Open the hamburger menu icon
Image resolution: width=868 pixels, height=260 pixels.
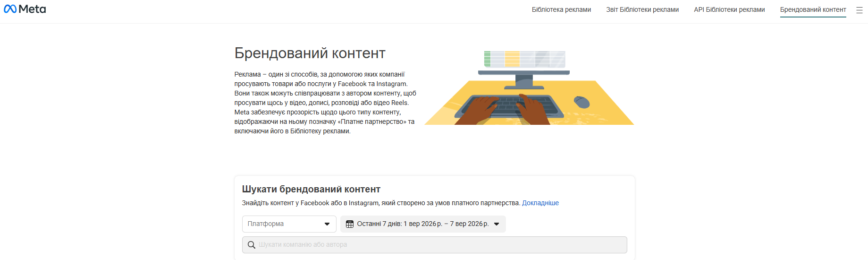pyautogui.click(x=860, y=10)
